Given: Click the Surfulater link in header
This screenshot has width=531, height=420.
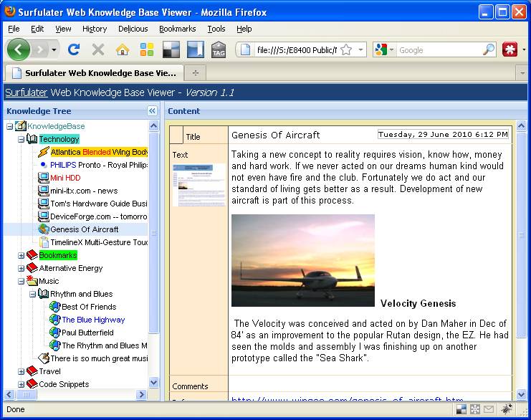Looking at the screenshot, I should point(27,92).
